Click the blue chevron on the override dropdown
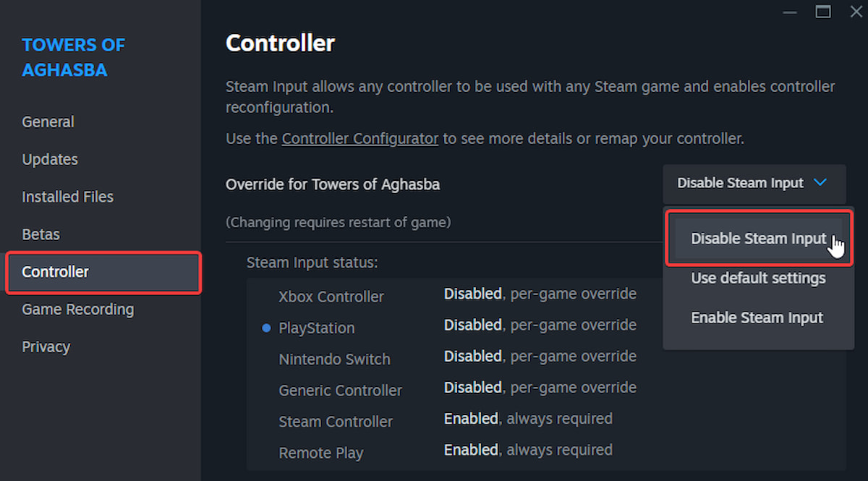Screen dimensions: 868x481 820,183
